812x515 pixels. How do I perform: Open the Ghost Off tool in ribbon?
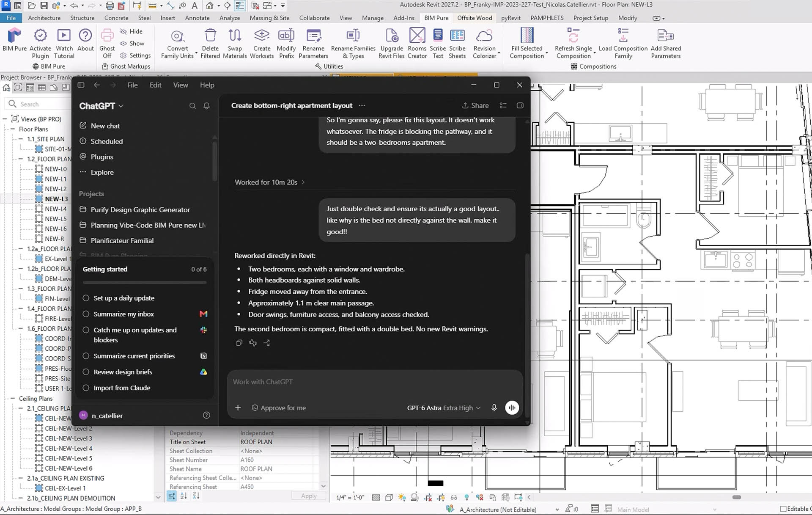tap(107, 43)
